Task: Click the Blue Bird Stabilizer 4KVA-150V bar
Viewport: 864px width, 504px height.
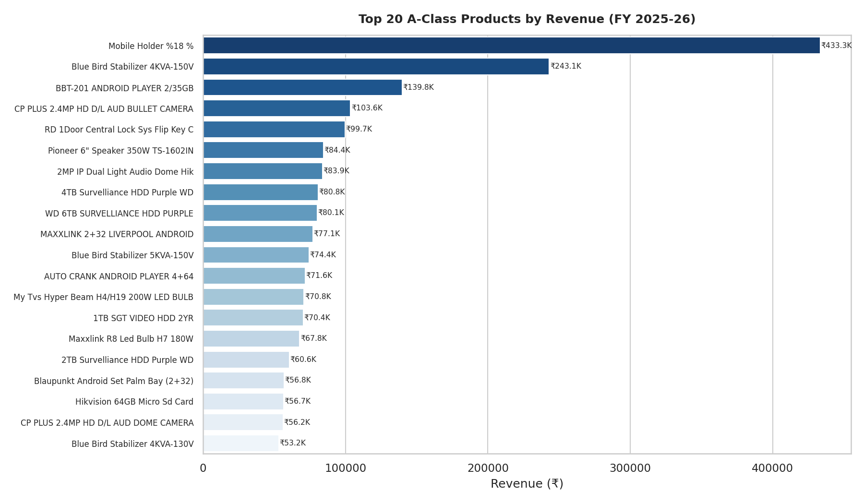Action: pos(376,66)
